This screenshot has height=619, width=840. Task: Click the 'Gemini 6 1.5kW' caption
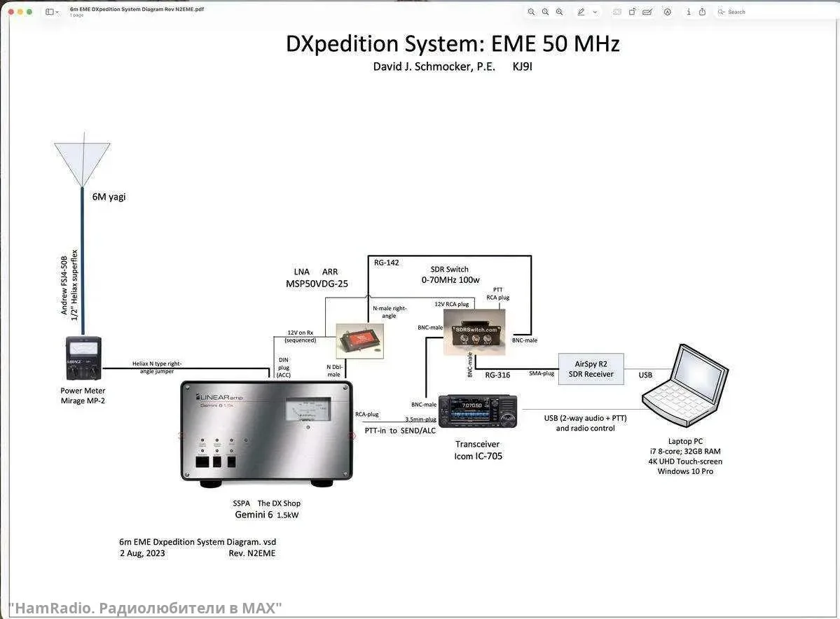point(267,515)
